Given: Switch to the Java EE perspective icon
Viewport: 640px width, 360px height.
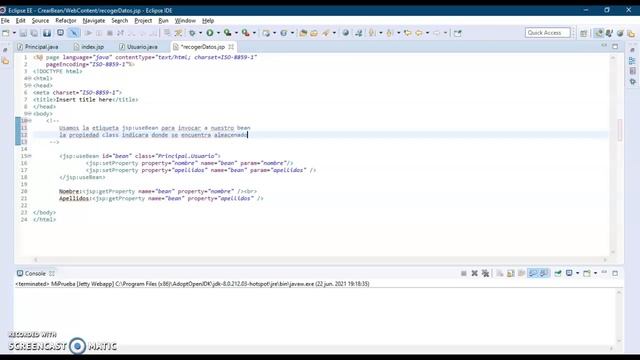Looking at the screenshot, I should 598,33.
